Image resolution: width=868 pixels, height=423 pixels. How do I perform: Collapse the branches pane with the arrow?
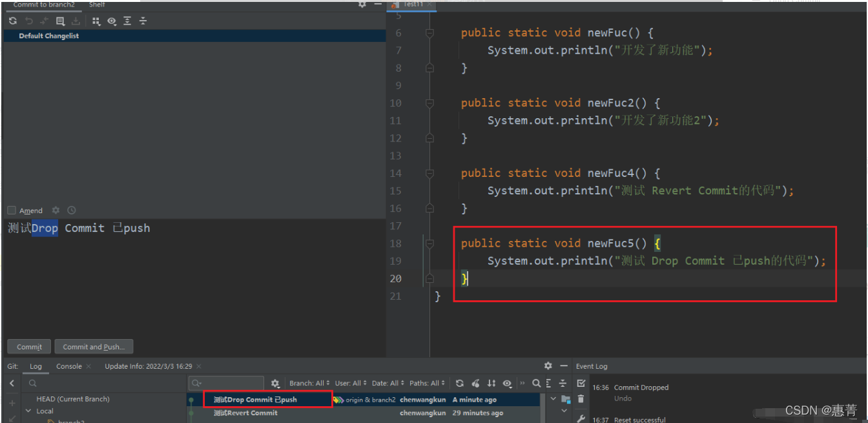(12, 384)
